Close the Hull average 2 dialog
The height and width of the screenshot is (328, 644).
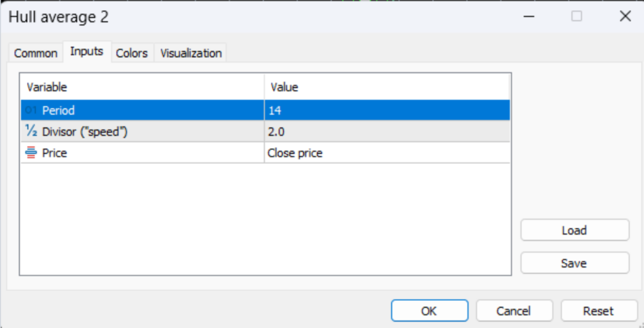(625, 17)
